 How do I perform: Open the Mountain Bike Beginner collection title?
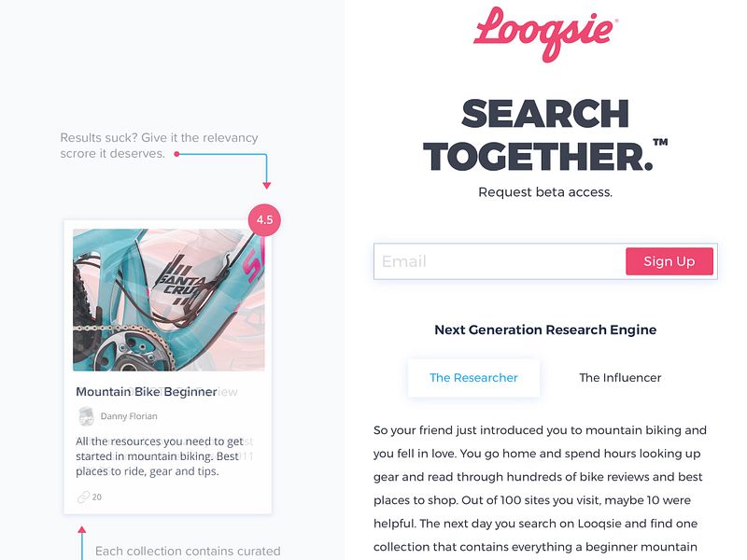147,392
